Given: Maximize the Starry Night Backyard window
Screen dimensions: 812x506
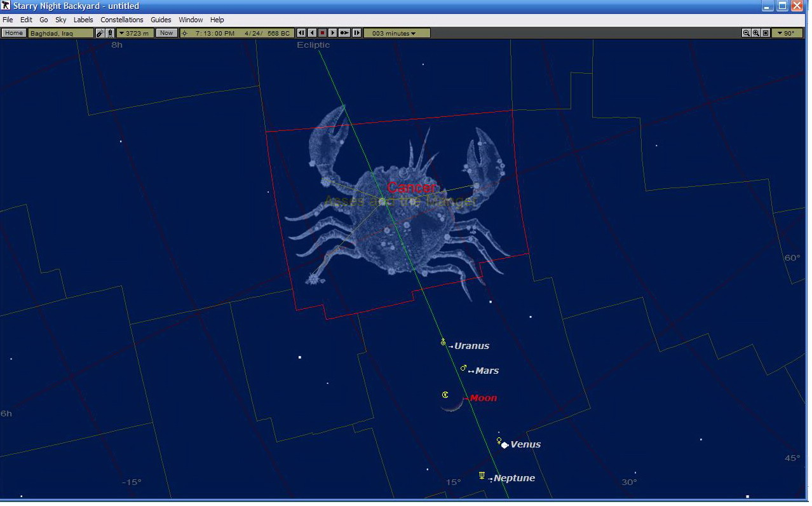Looking at the screenshot, I should [783, 6].
